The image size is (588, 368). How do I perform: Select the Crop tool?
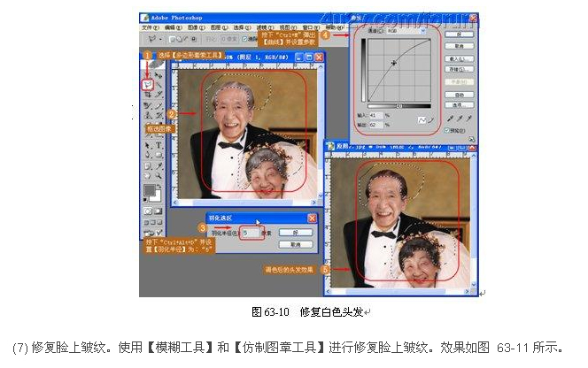[x=147, y=94]
